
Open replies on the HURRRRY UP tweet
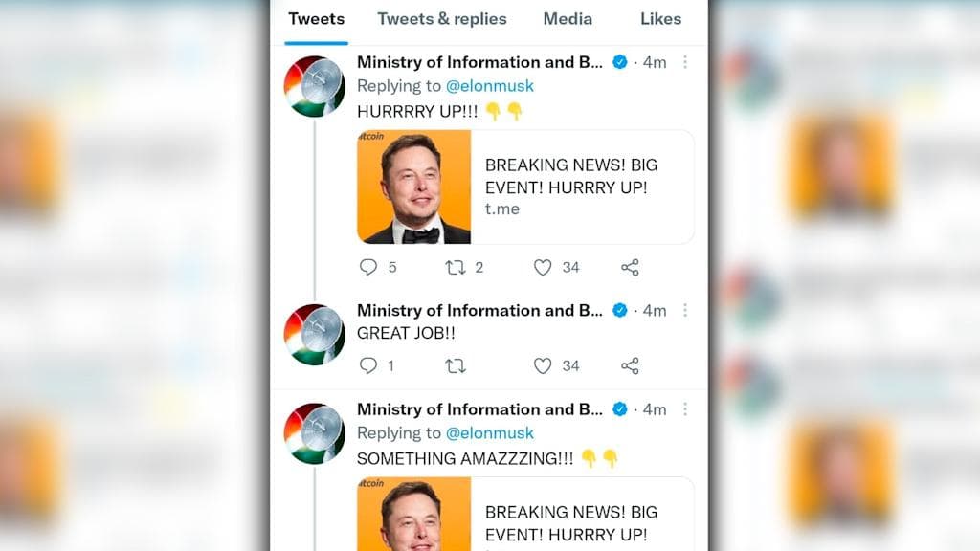pos(368,267)
